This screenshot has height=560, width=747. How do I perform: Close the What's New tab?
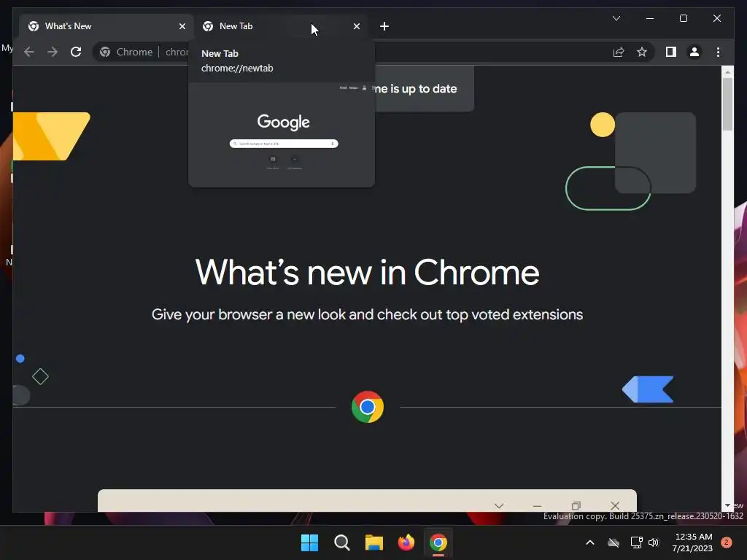pyautogui.click(x=182, y=26)
